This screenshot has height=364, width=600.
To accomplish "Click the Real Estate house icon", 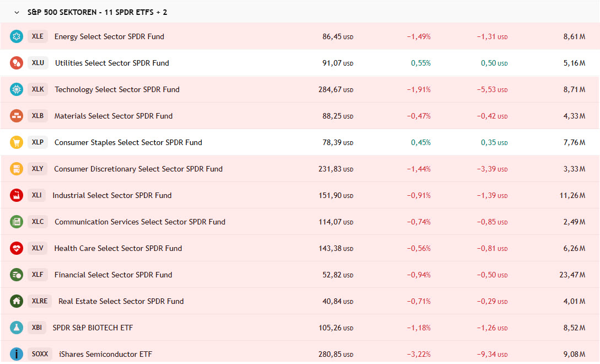I will (x=17, y=301).
